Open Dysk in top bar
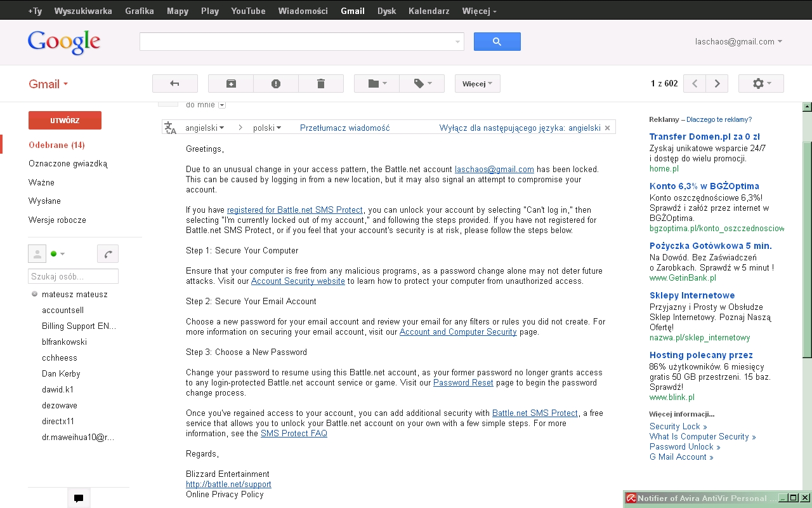812x508 pixels. 386,11
